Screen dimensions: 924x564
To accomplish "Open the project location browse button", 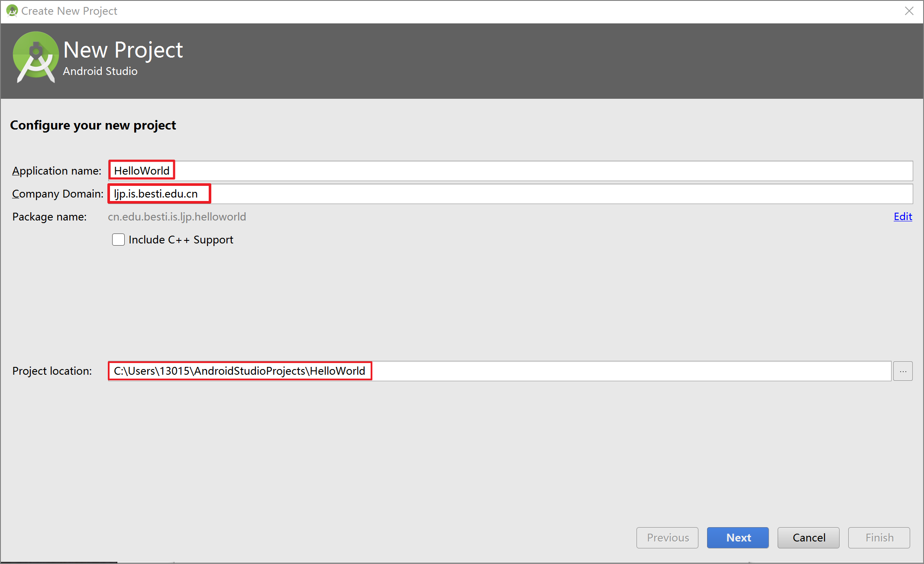I will pos(903,371).
